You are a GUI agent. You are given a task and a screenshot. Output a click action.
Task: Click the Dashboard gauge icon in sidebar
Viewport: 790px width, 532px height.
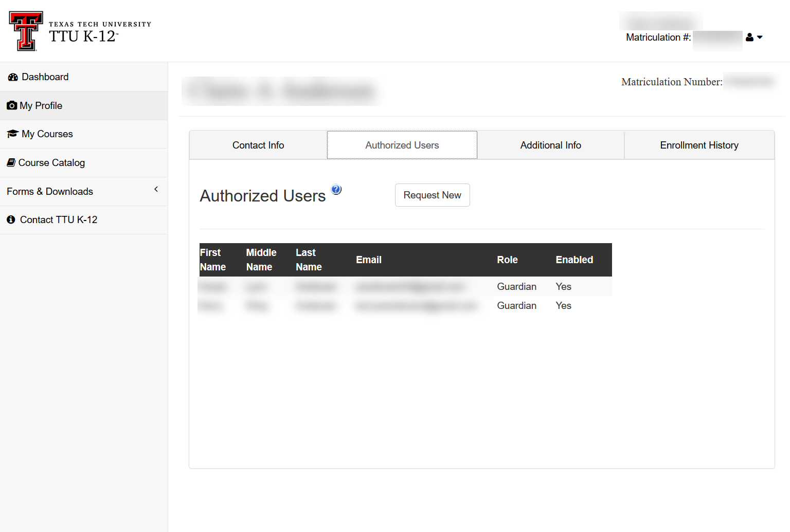click(x=13, y=77)
